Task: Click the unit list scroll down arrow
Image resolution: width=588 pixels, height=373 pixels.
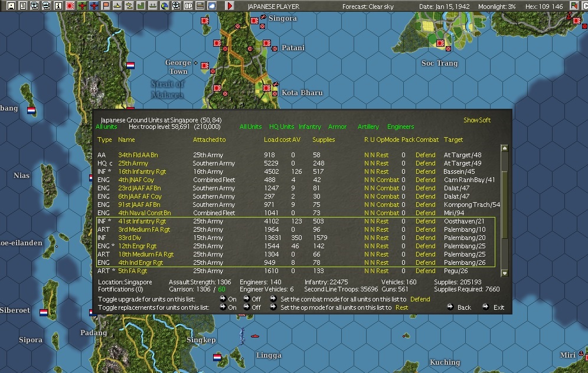Action: (504, 273)
